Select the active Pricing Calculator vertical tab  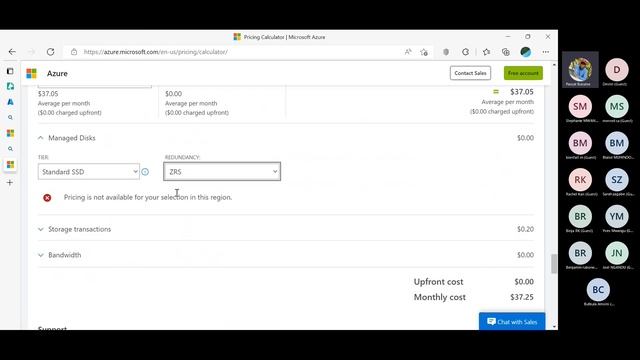click(x=10, y=164)
